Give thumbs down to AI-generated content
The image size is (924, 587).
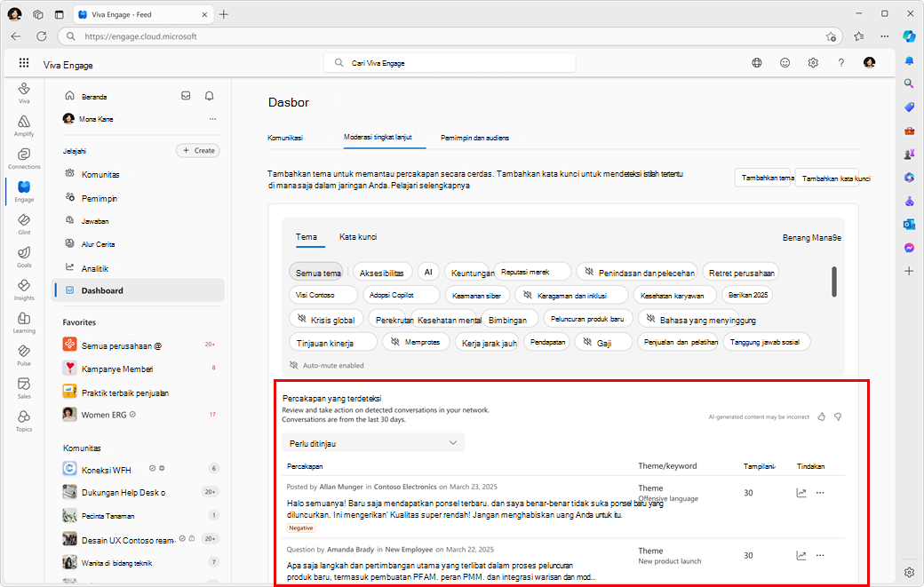(x=838, y=416)
